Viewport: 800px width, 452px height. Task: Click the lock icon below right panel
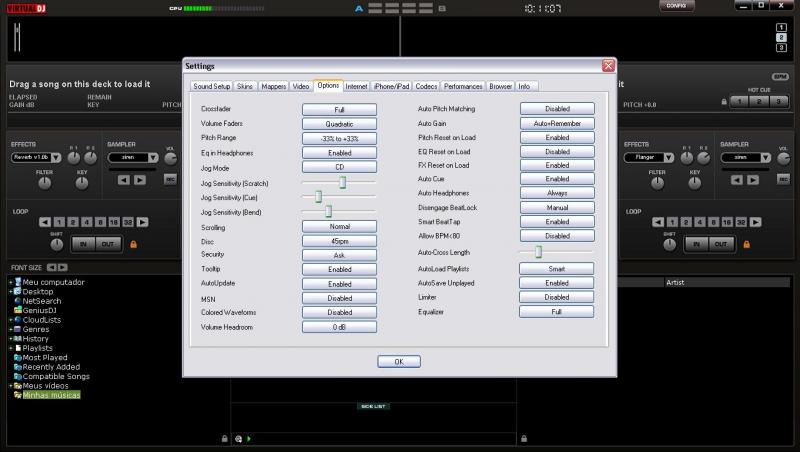pyautogui.click(x=524, y=438)
